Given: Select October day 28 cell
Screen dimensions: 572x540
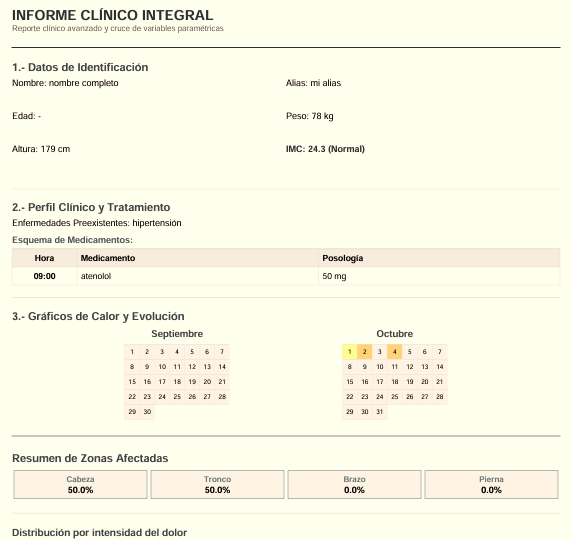Looking at the screenshot, I should pos(440,397).
